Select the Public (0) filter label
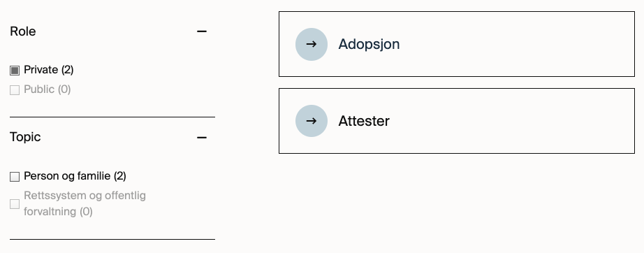Screen dimensions: 644x253 47,89
